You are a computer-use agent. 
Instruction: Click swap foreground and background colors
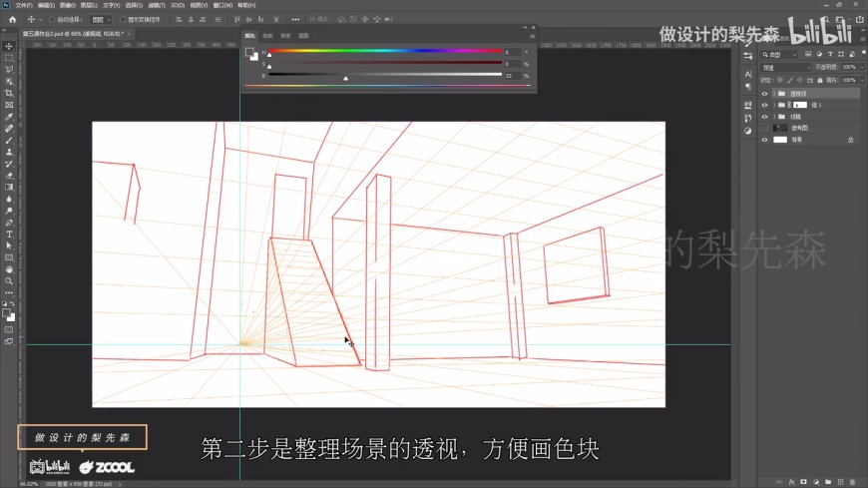coord(12,304)
